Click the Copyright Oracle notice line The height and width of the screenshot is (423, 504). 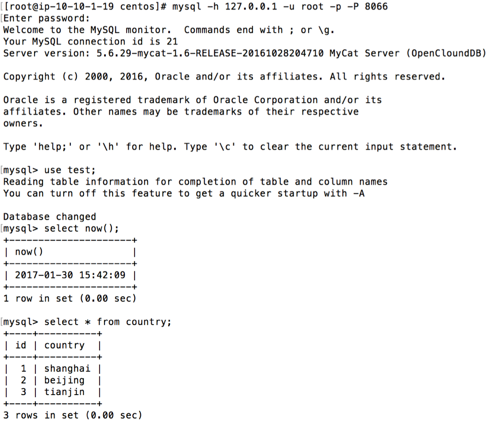225,77
